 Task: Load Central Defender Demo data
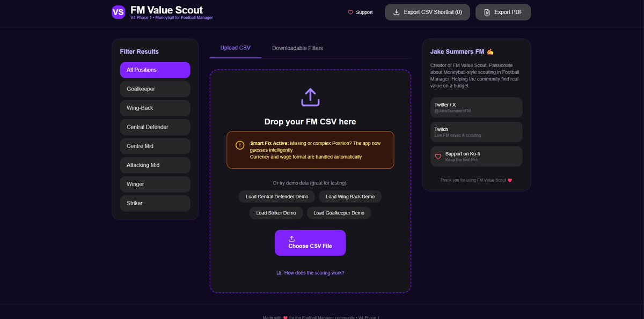277,197
